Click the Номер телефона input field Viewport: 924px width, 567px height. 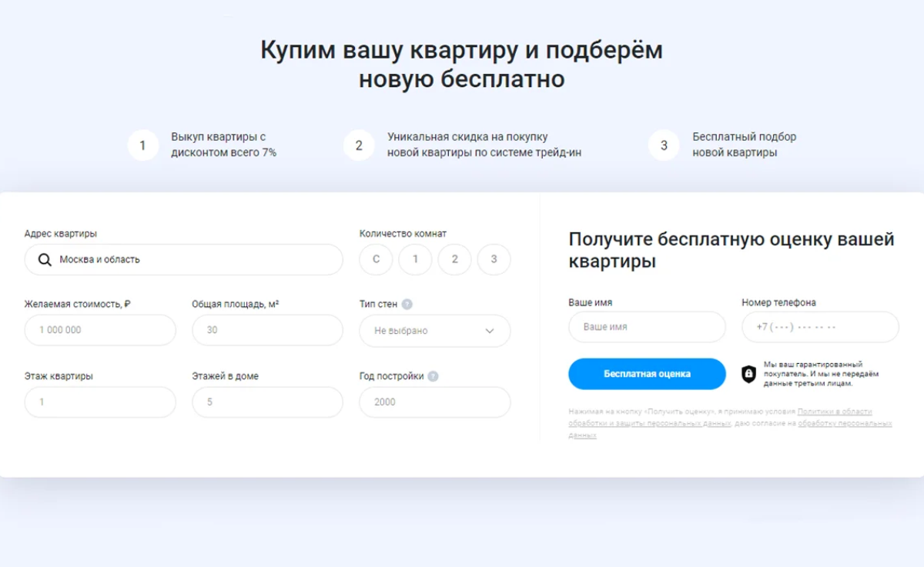(x=819, y=327)
